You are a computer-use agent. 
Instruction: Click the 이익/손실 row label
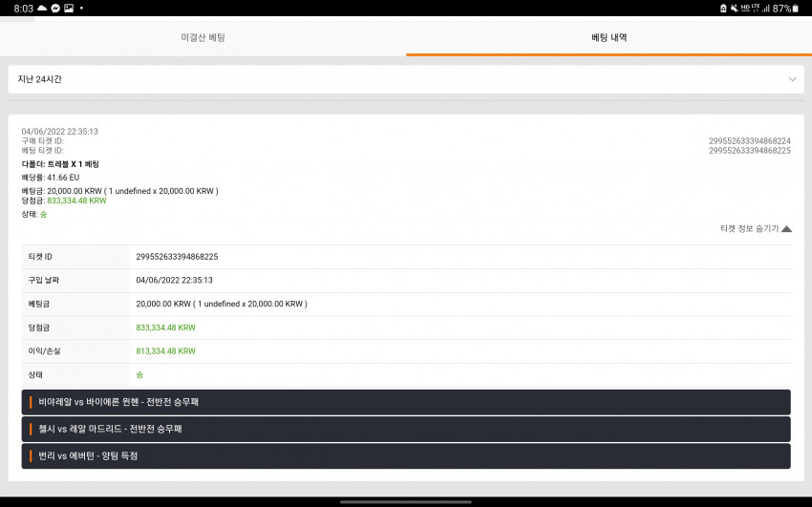pyautogui.click(x=45, y=350)
